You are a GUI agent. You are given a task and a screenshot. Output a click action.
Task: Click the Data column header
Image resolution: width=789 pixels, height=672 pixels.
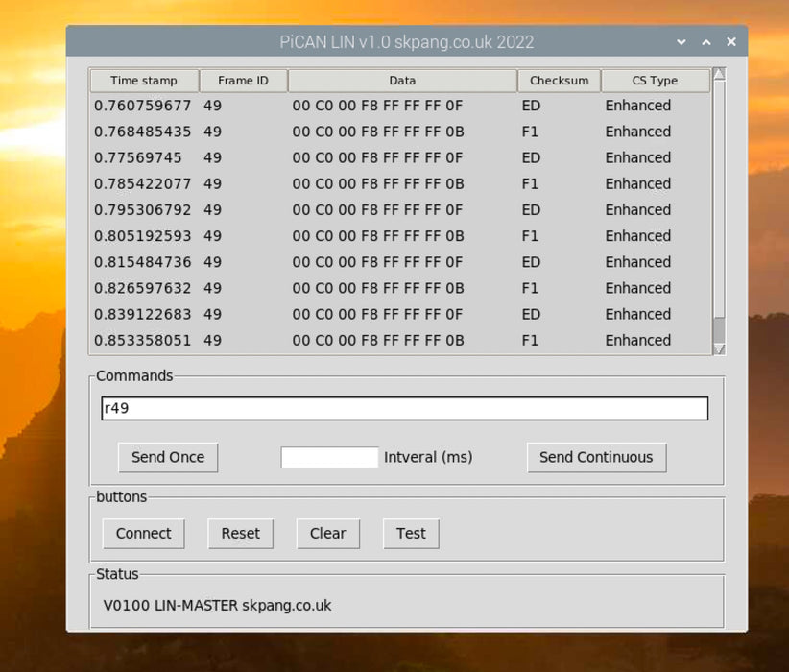(402, 81)
